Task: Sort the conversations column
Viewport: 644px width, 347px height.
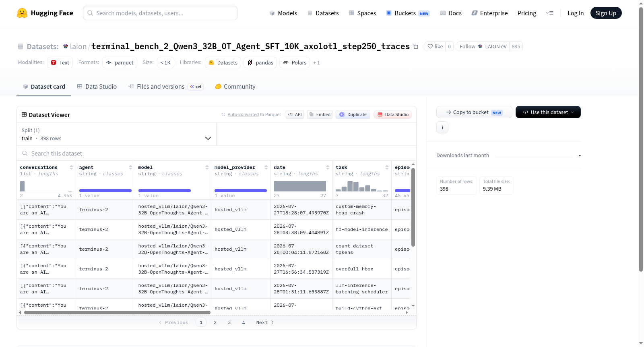Action: click(x=71, y=167)
